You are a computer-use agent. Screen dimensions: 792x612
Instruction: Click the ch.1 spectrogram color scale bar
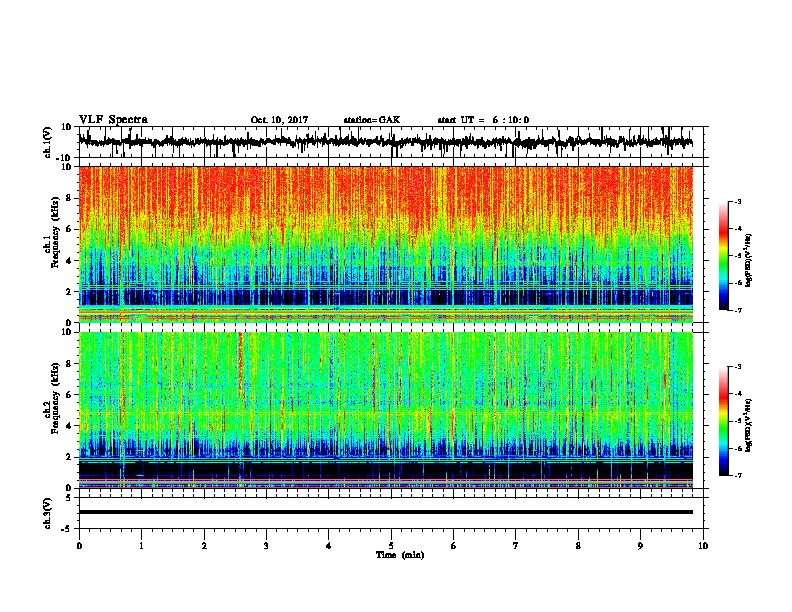coord(723,256)
